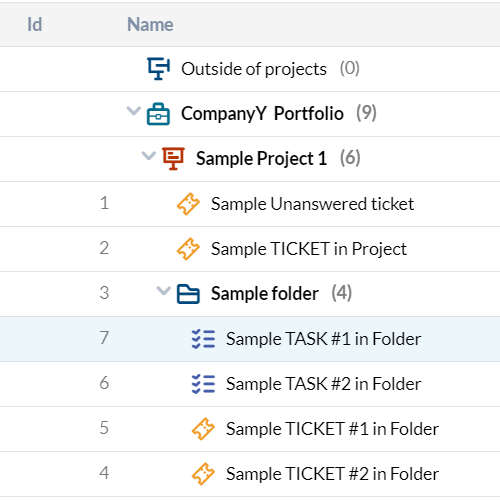Click ticket icon for Sample TICKET in Project
This screenshot has width=500, height=500.
188,249
